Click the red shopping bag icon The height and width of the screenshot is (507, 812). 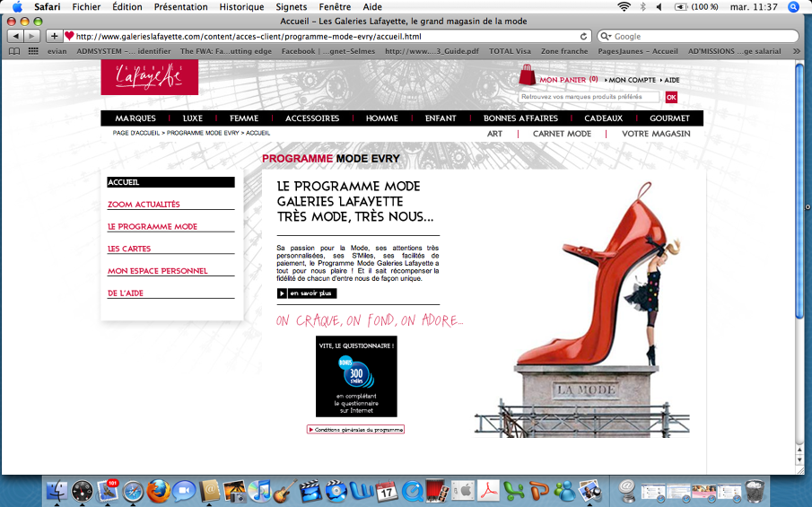point(527,76)
